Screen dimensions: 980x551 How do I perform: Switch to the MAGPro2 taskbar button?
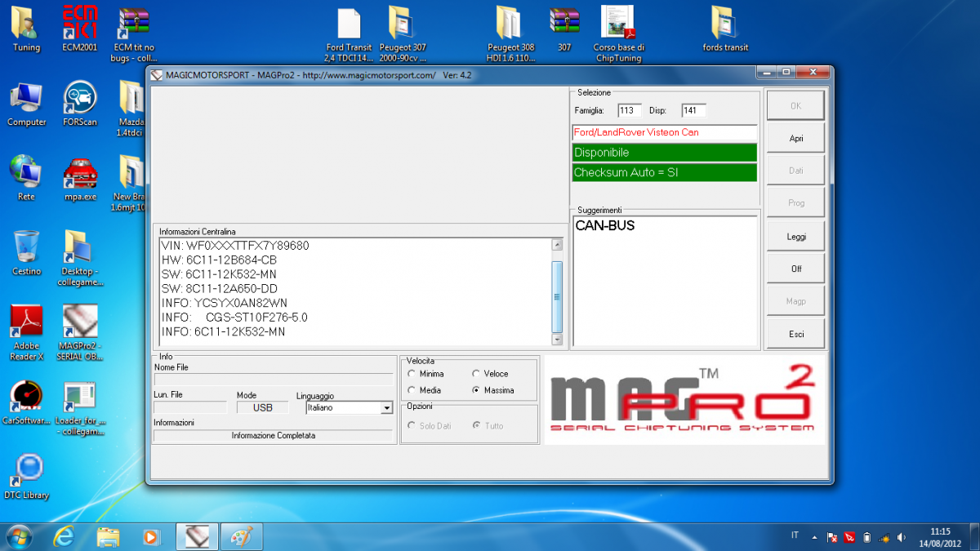coord(197,536)
